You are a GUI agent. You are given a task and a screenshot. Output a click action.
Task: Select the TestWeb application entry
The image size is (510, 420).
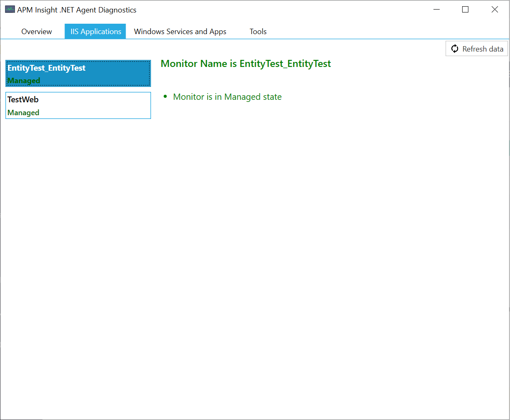coord(78,105)
